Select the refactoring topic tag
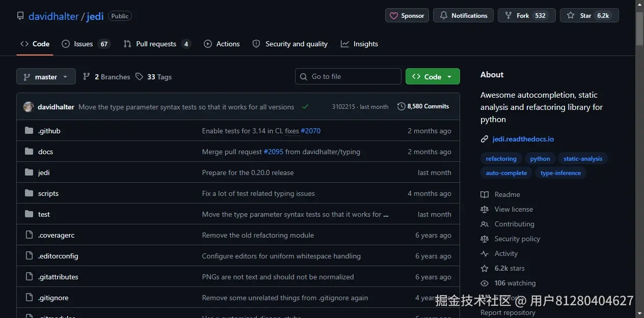Screen dimensions: 644x318 pyautogui.click(x=501, y=159)
